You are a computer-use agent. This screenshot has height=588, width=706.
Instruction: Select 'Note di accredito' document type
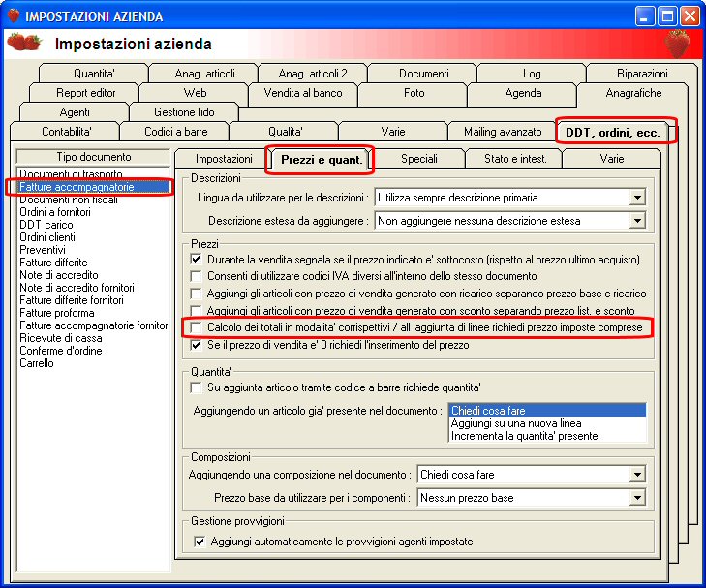94,275
